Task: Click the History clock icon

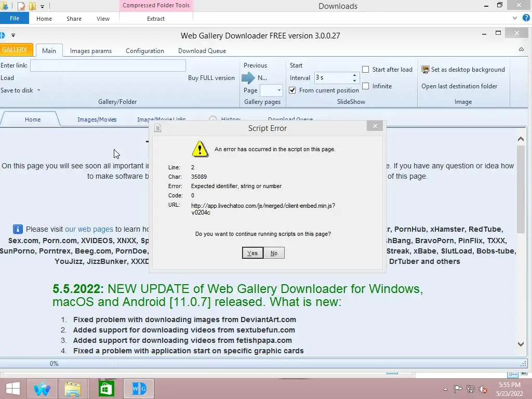Action: [x=212, y=119]
